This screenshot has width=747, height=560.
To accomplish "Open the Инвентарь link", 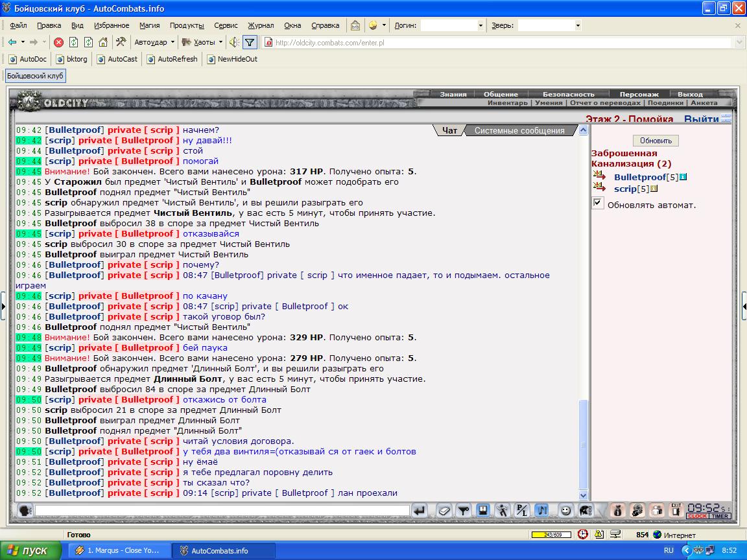I will [x=507, y=103].
